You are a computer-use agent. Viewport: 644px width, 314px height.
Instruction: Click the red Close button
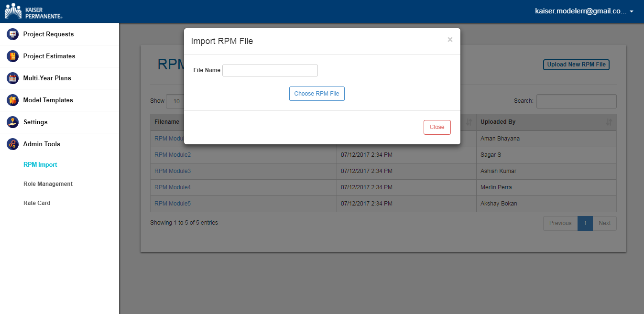pyautogui.click(x=437, y=127)
